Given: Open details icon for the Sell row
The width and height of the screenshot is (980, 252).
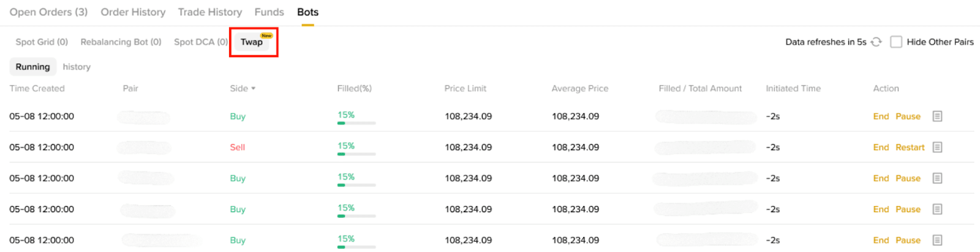Looking at the screenshot, I should pos(937,147).
